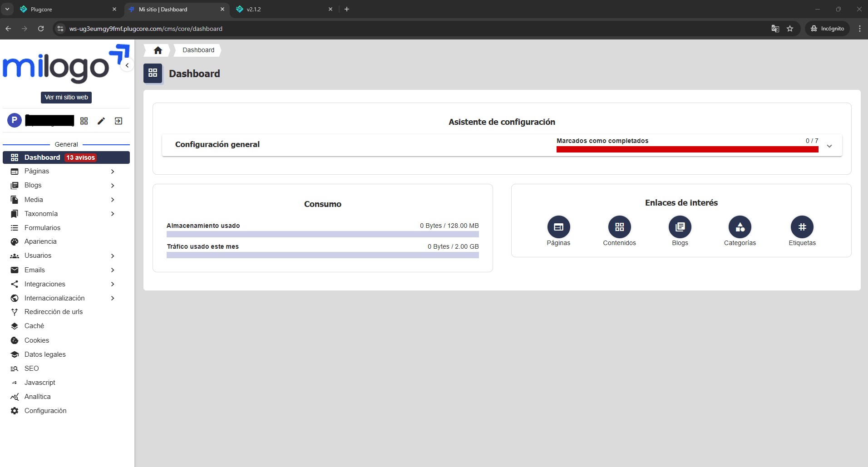Click the 13 avisos badge
The image size is (868, 467).
(x=80, y=157)
